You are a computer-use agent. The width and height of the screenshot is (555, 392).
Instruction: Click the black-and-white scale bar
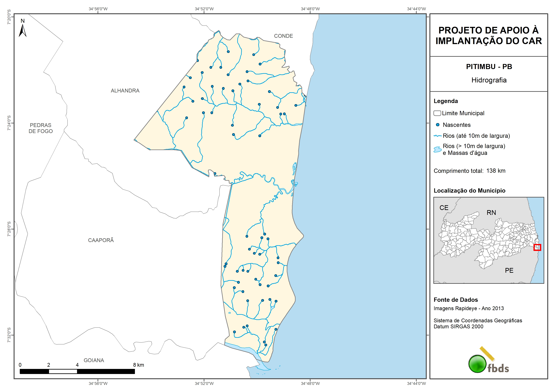(77, 371)
